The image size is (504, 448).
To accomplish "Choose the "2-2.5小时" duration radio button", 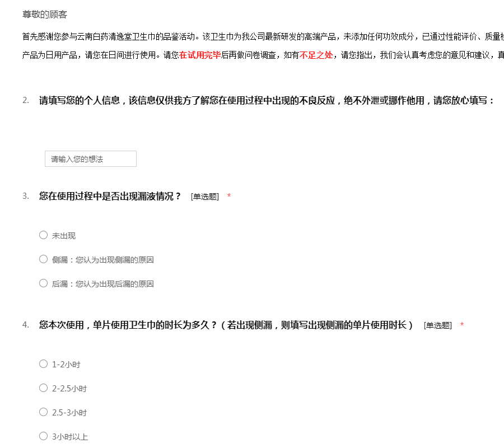I will click(43, 388).
